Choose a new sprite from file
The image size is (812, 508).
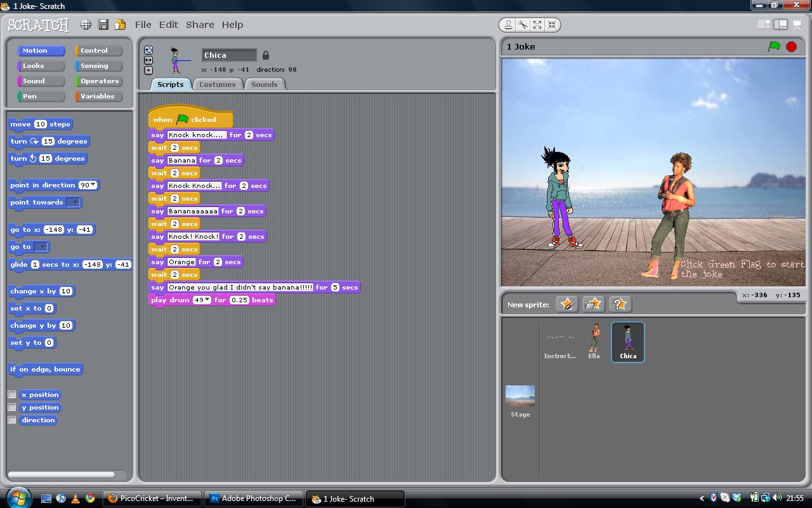[x=593, y=304]
